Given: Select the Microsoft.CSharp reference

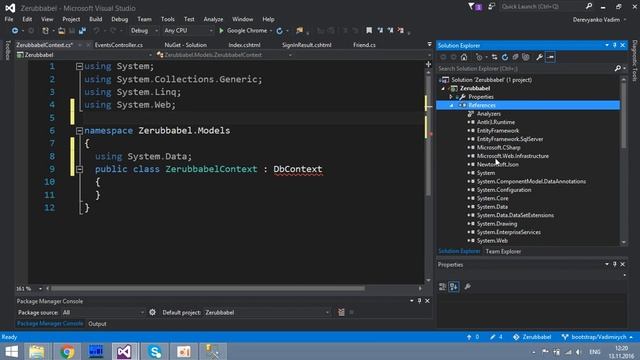Looking at the screenshot, I should 498,148.
